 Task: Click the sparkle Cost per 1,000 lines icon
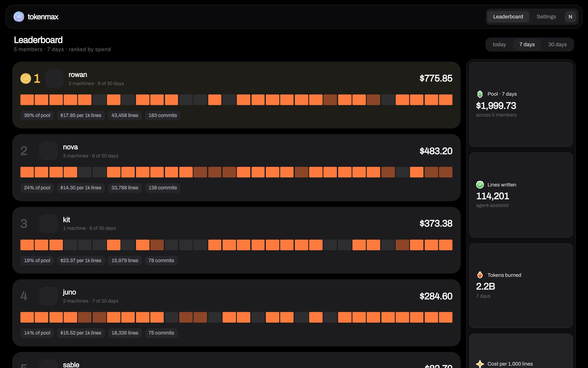480,364
